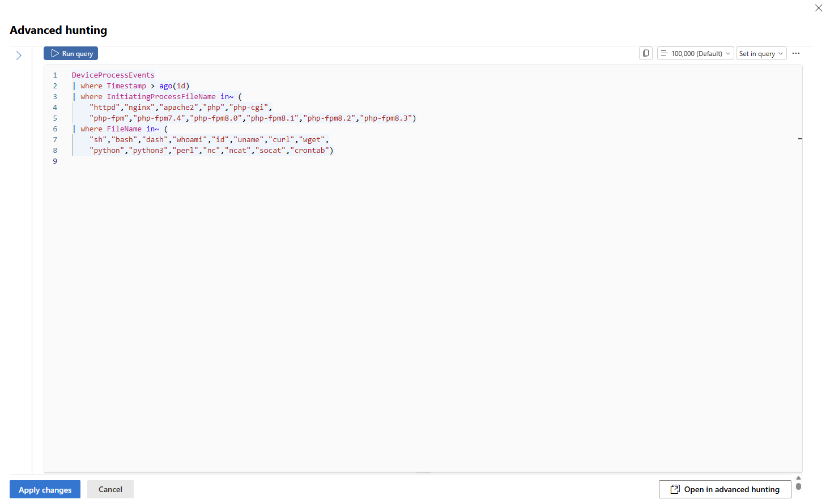Click the "ncat" string on line 8

tap(237, 150)
